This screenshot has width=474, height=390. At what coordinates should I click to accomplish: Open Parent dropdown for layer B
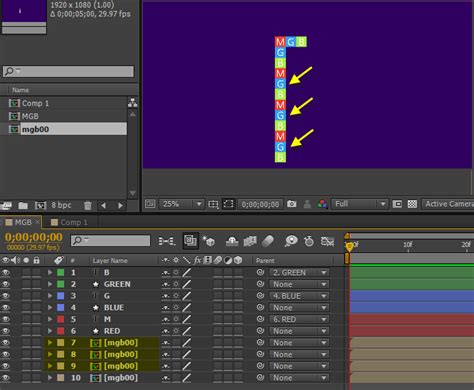click(x=299, y=273)
